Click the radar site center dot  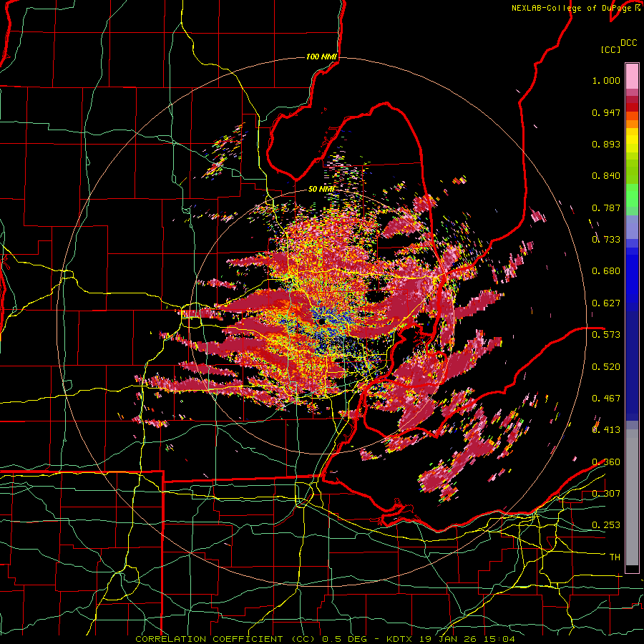[x=321, y=321]
